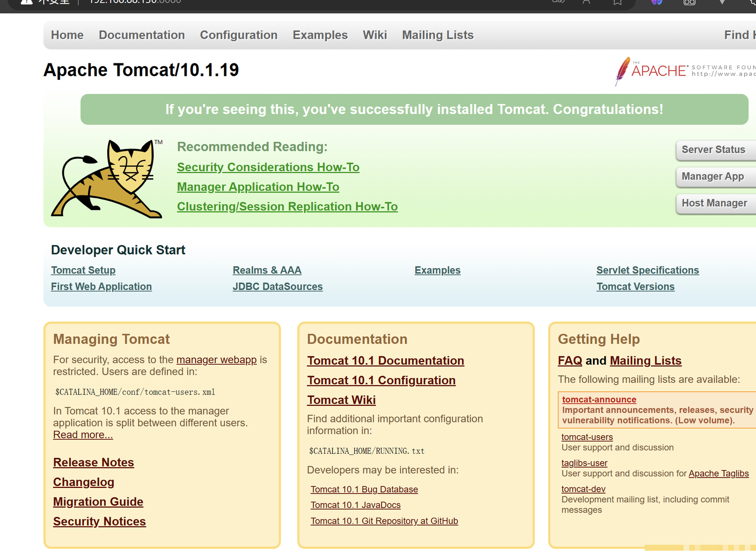Click the $CATALINA_HOME/conf/tomcat-users.xml path text
The height and width of the screenshot is (557, 756).
[135, 392]
